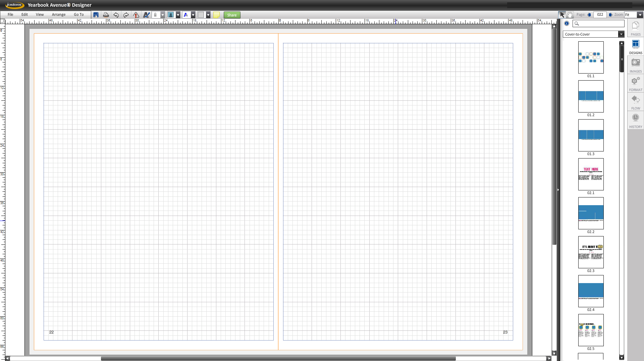Open the Arrange menu
The width and height of the screenshot is (644, 361).
(59, 14)
